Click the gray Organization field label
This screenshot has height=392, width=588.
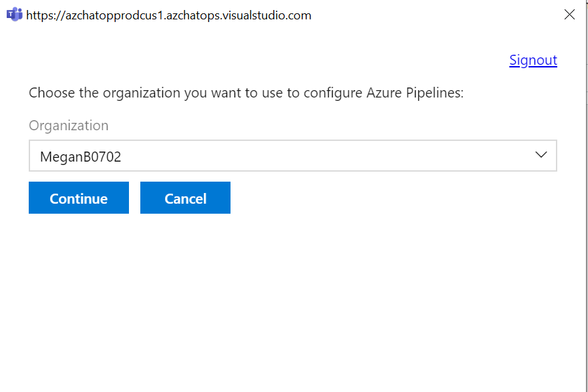coord(68,126)
